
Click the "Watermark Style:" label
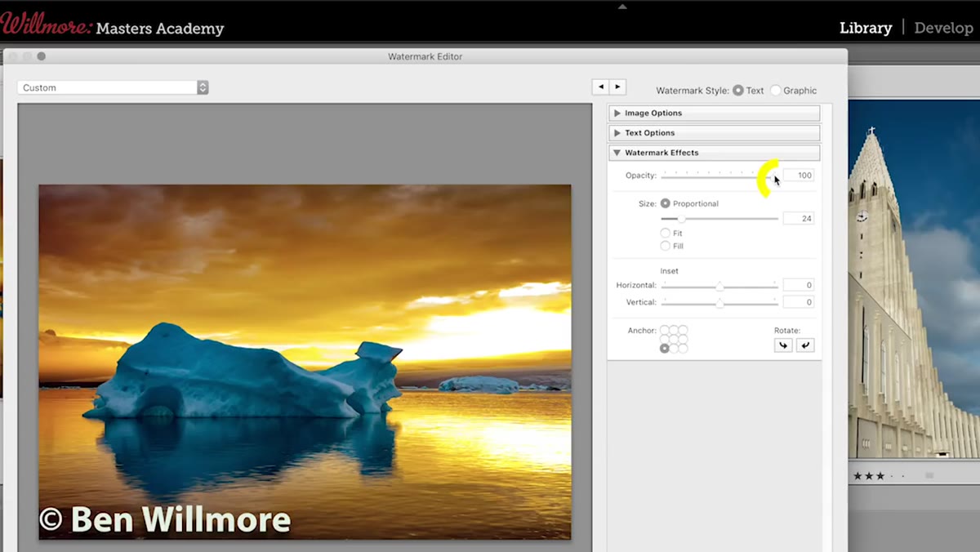[x=693, y=91]
